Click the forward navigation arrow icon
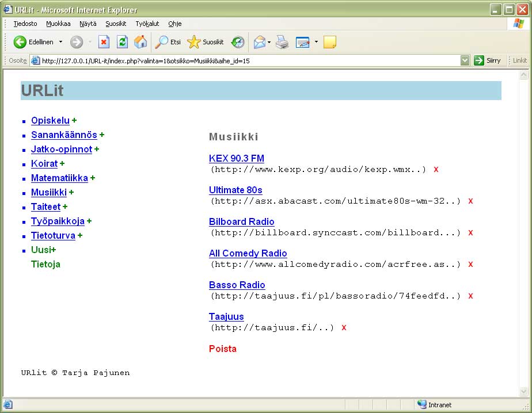 [77, 42]
